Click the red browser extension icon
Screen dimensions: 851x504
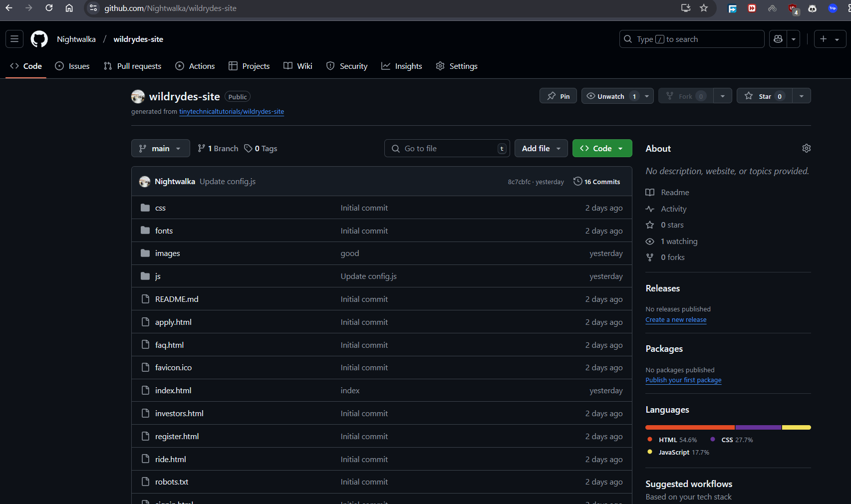click(752, 8)
